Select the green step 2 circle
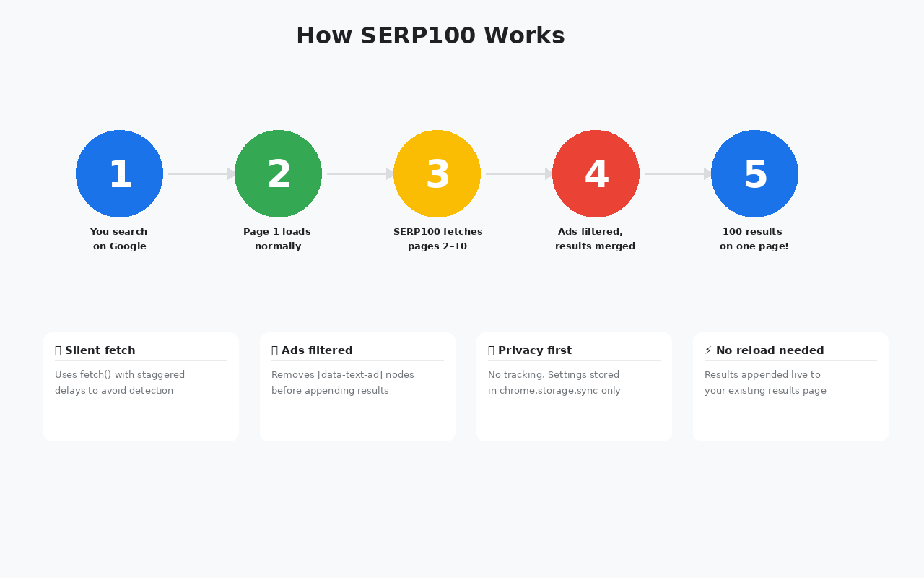Image resolution: width=924 pixels, height=578 pixels. (278, 173)
